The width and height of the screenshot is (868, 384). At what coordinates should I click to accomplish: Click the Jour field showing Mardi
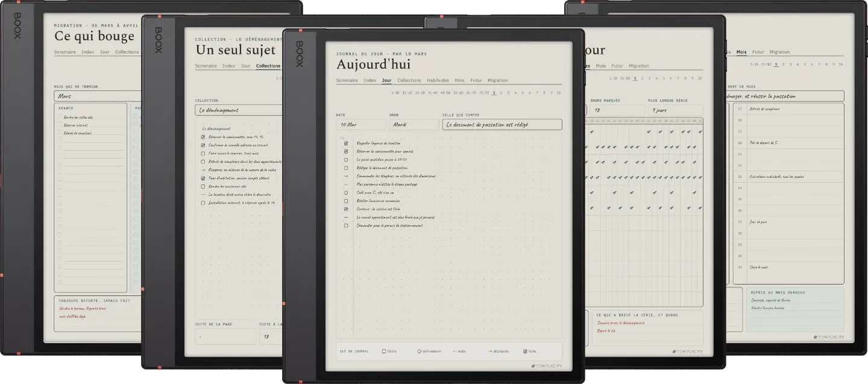[x=414, y=124]
